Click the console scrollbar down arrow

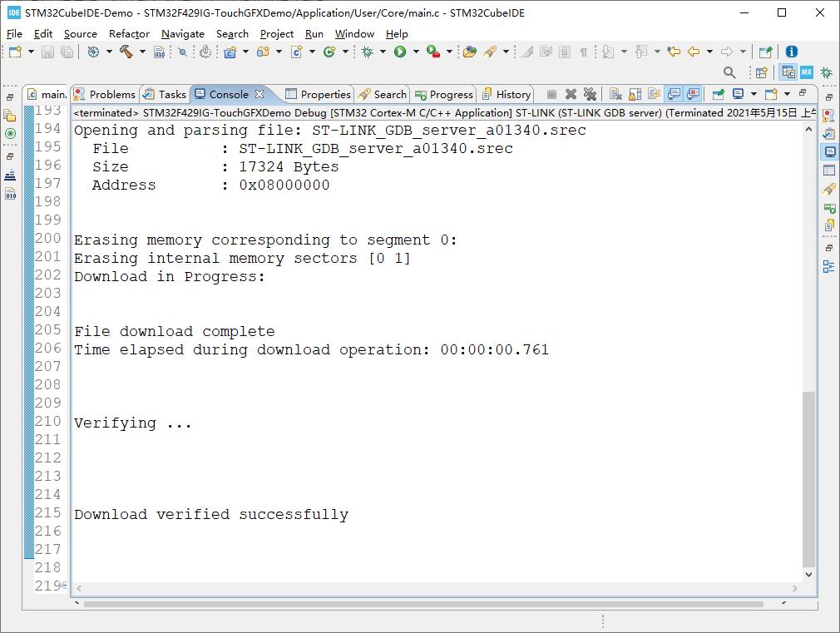coord(808,574)
